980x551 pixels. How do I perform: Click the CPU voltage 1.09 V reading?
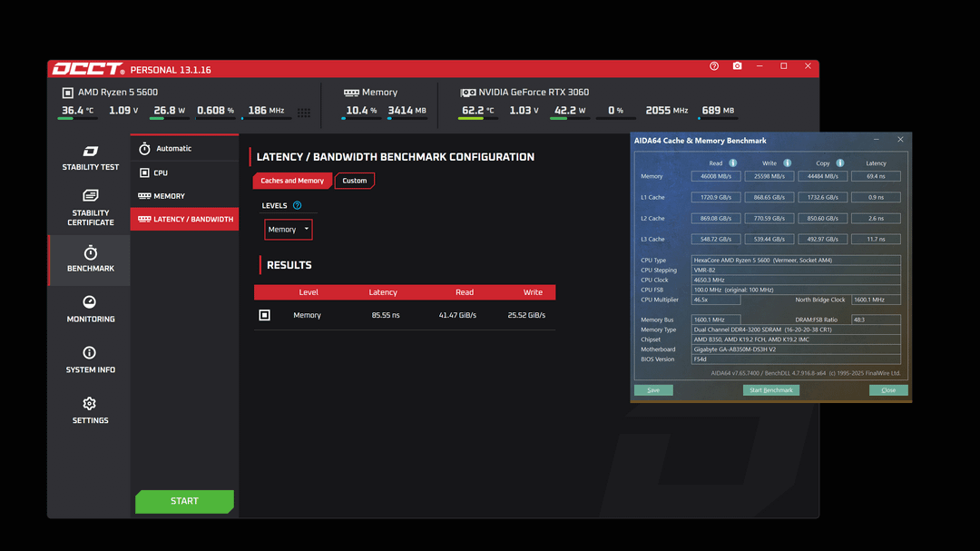123,111
